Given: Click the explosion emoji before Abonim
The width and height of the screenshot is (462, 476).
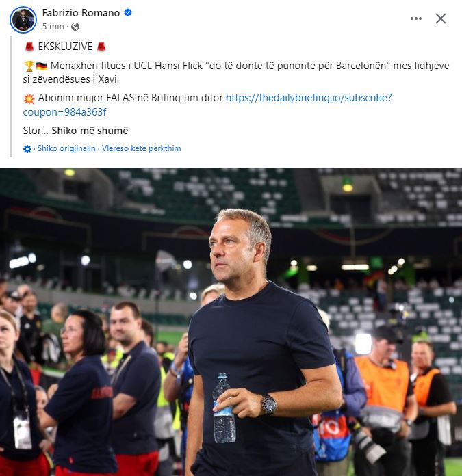Looking at the screenshot, I should click(29, 98).
